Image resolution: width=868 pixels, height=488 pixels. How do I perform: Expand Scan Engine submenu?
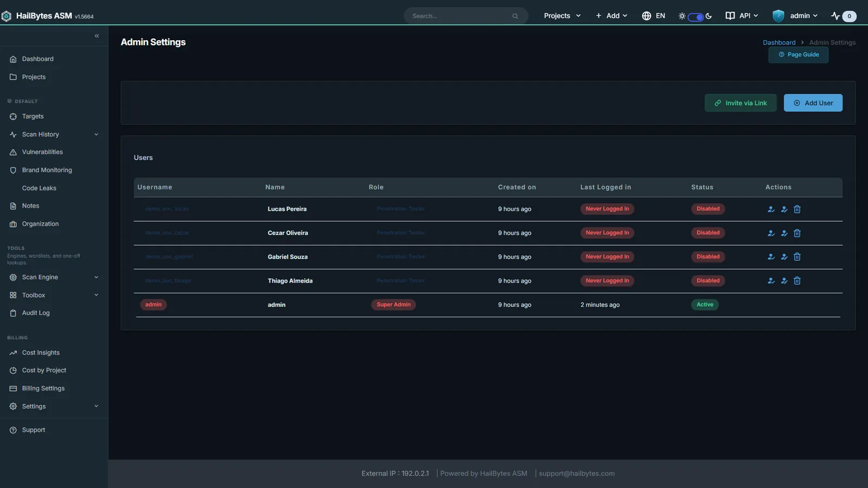(x=54, y=277)
